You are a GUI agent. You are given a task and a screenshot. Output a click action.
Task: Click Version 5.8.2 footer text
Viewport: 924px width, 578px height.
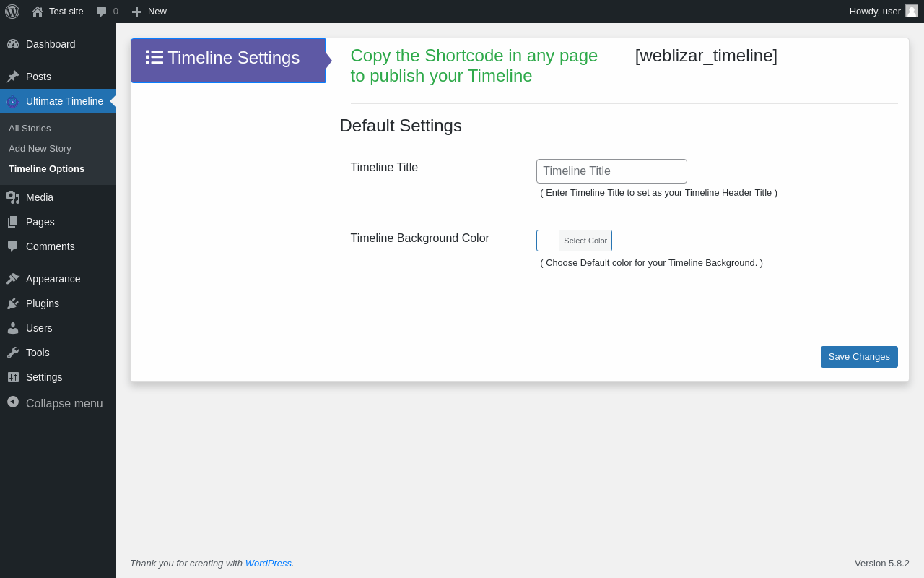[882, 563]
